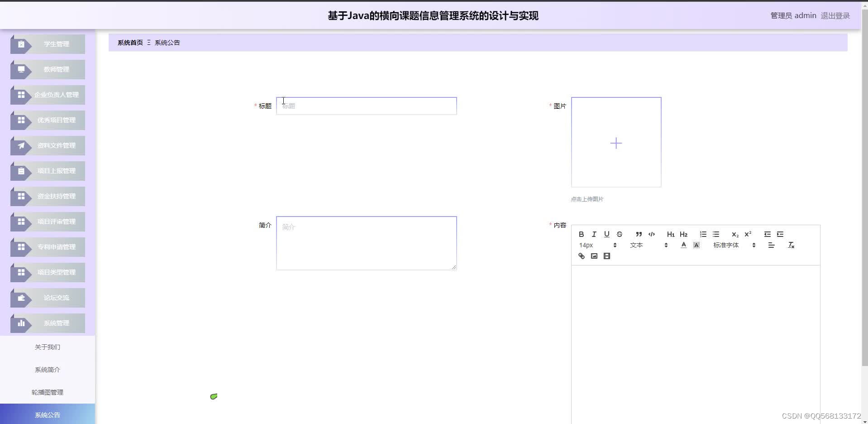Open the text alignment options
Image resolution: width=868 pixels, height=424 pixels.
click(772, 245)
